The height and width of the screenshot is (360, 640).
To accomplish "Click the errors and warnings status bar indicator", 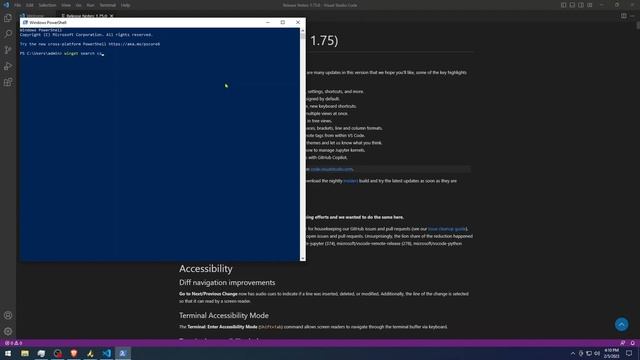I will pyautogui.click(x=13, y=343).
